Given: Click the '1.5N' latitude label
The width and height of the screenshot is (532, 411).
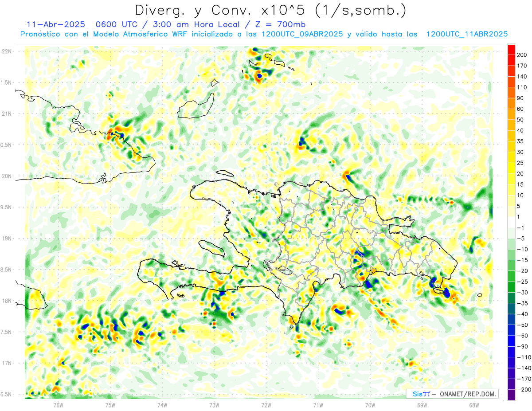Looking at the screenshot, I should click(x=7, y=82).
